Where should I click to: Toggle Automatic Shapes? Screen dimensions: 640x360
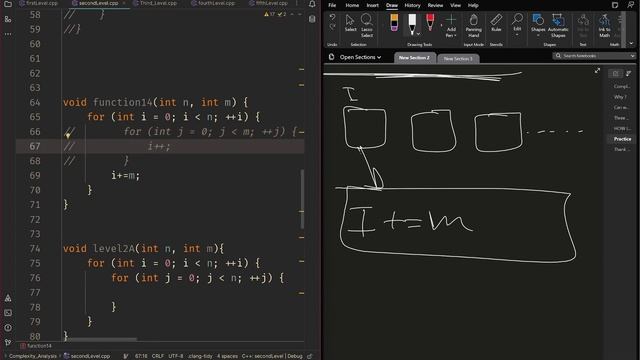558,26
